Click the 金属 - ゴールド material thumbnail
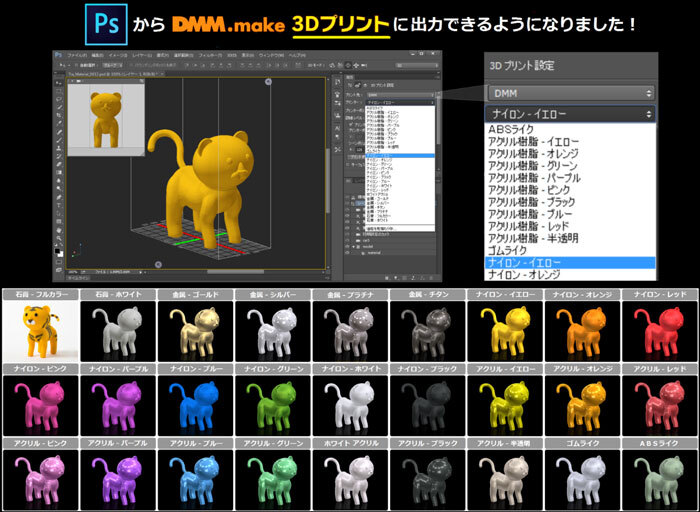Image resolution: width=700 pixels, height=512 pixels. (x=195, y=331)
